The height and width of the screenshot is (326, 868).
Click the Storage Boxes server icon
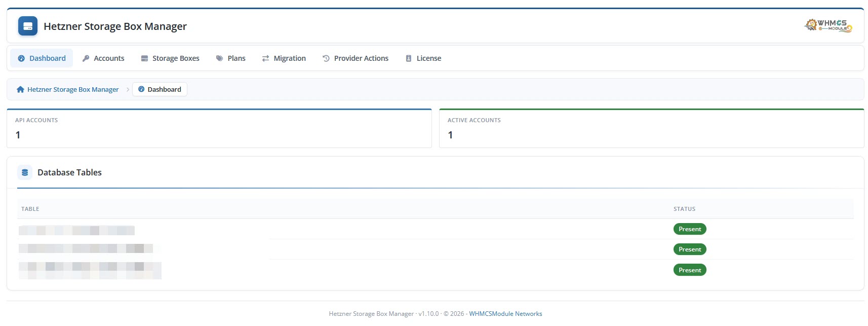[x=144, y=58]
